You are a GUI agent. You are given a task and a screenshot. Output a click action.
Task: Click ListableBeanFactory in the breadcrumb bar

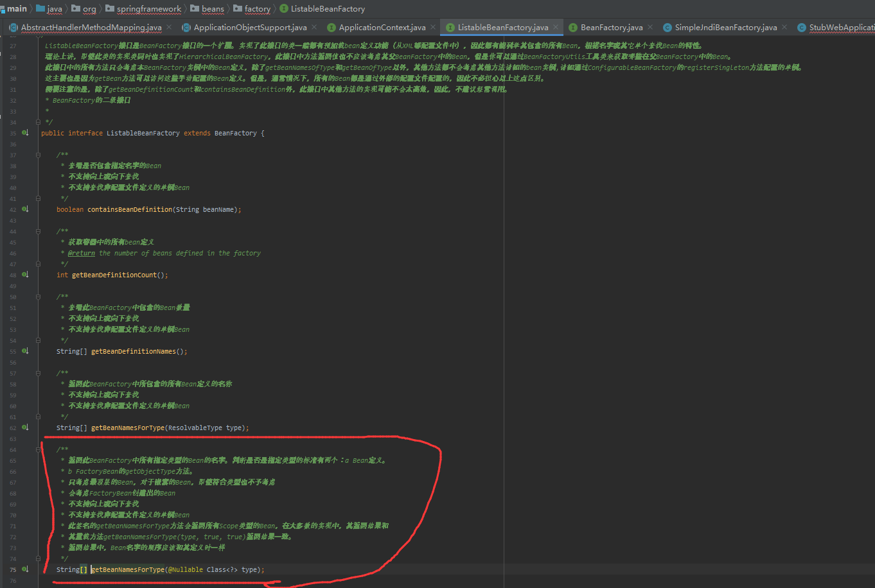[x=323, y=8]
